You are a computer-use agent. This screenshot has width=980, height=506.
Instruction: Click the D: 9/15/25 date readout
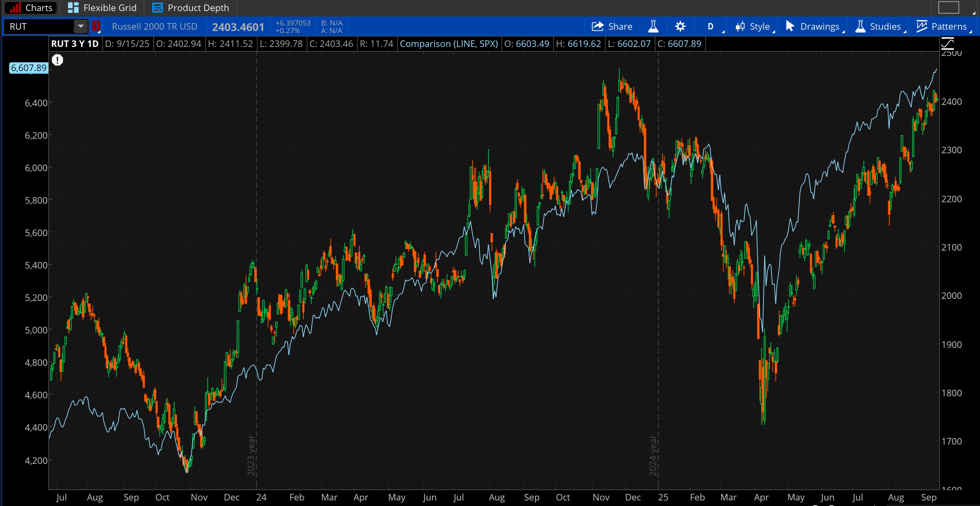click(x=127, y=44)
